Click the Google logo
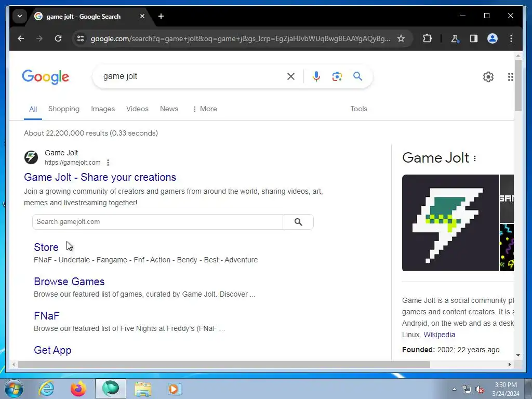Screen dimensions: 532x399 click(x=46, y=77)
